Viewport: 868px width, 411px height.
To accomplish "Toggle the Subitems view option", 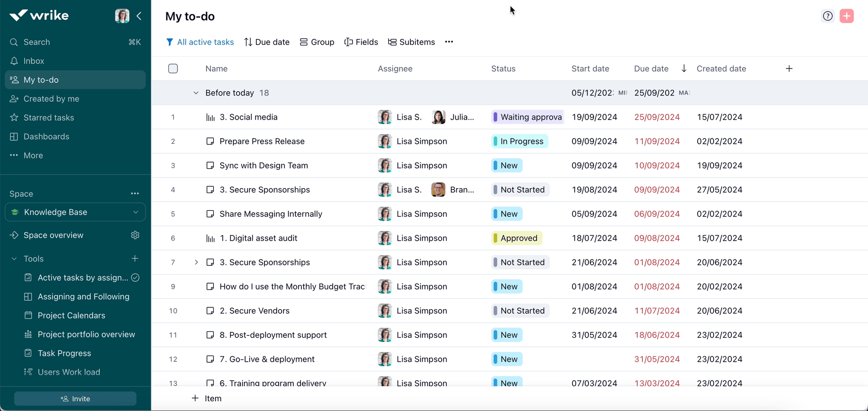I will (411, 42).
